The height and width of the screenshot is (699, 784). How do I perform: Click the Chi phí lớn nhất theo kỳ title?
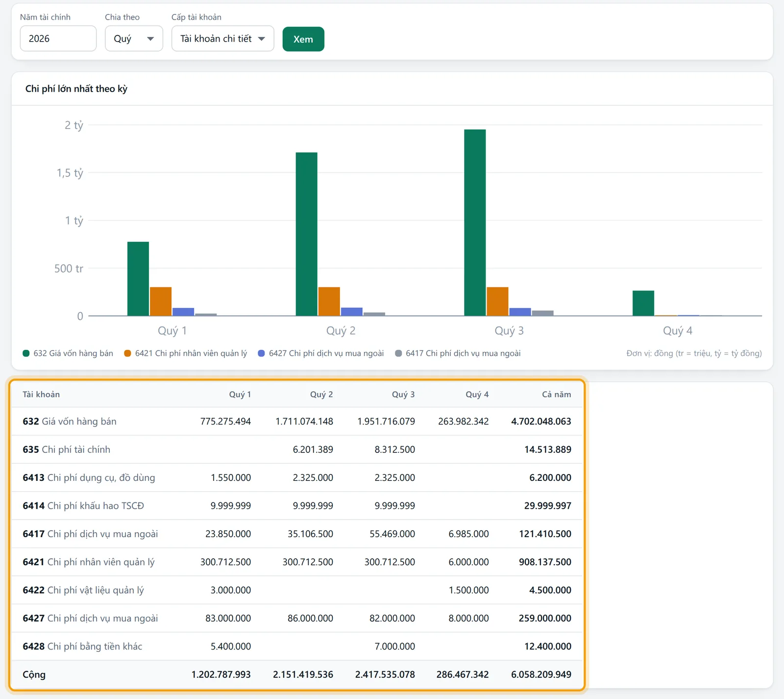pyautogui.click(x=76, y=89)
